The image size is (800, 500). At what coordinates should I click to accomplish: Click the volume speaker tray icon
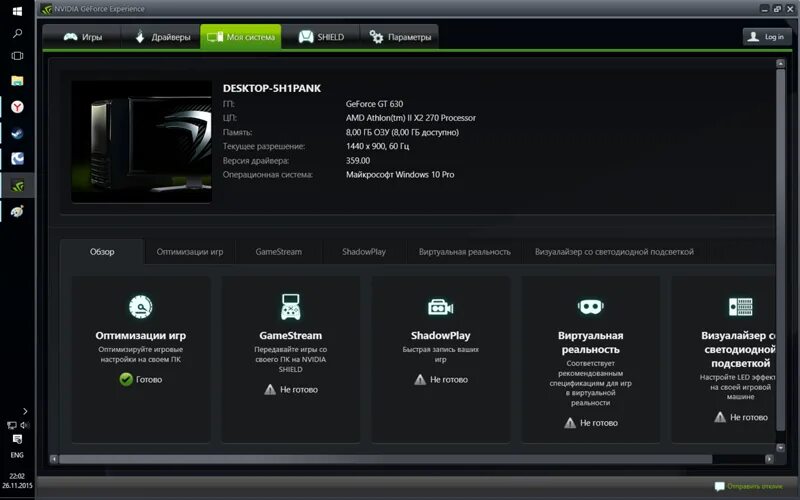24,424
